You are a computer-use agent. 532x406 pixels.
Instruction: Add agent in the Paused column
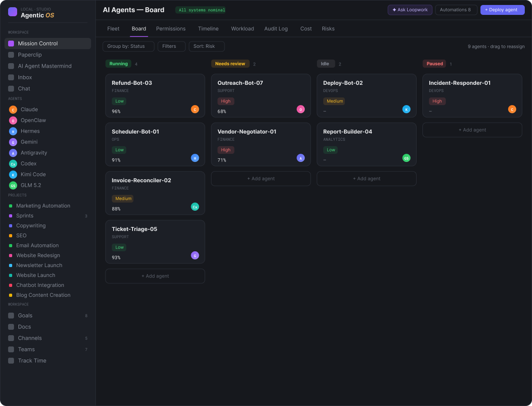(472, 130)
